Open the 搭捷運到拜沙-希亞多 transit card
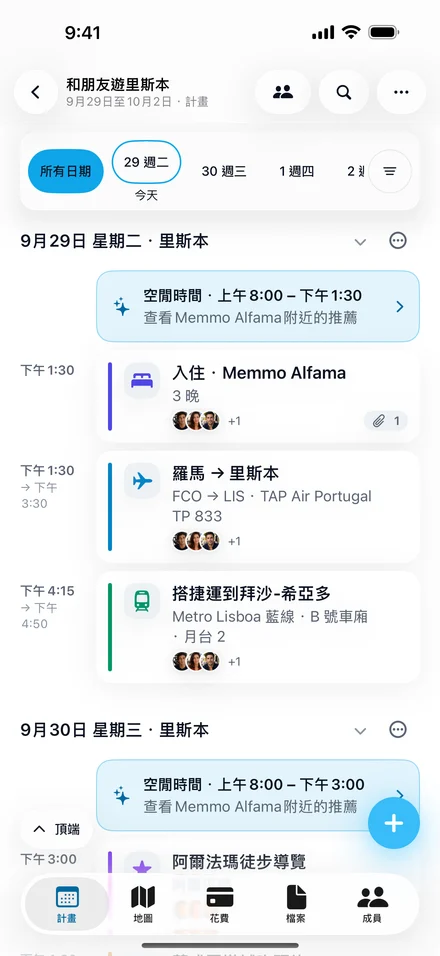This screenshot has width=440, height=956. click(x=258, y=627)
